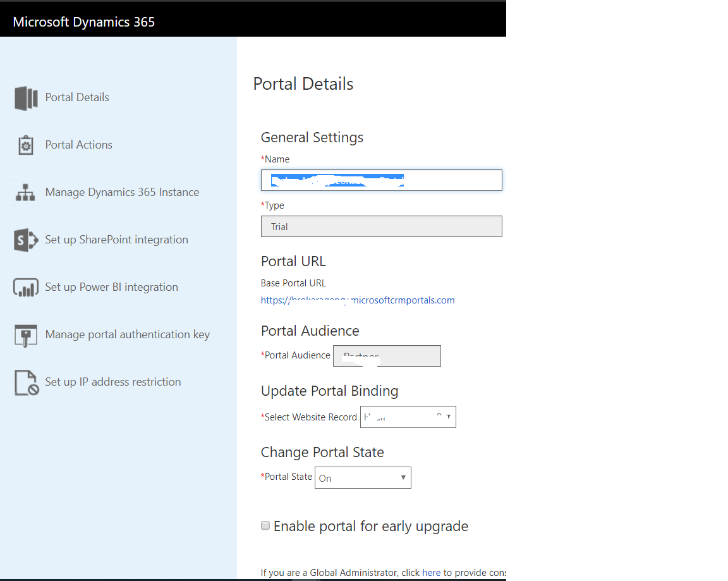The image size is (728, 581).
Task: Enable portal for early upgrade checkbox
Action: (x=265, y=526)
